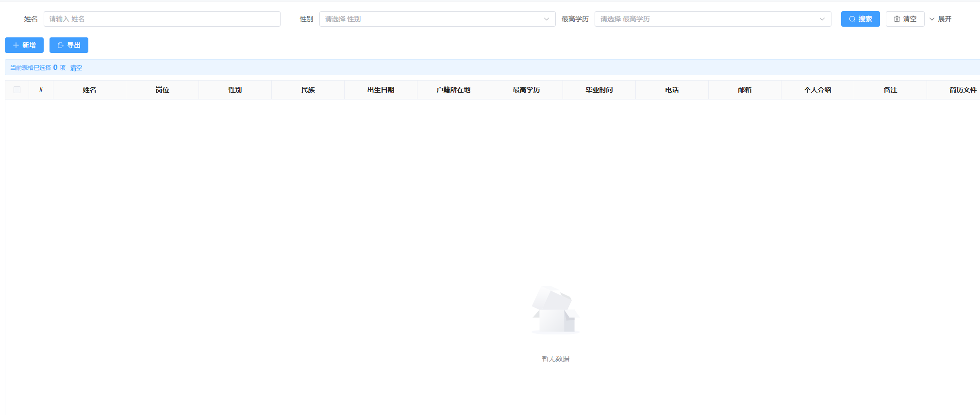Click the 岗位 column header

click(162, 90)
